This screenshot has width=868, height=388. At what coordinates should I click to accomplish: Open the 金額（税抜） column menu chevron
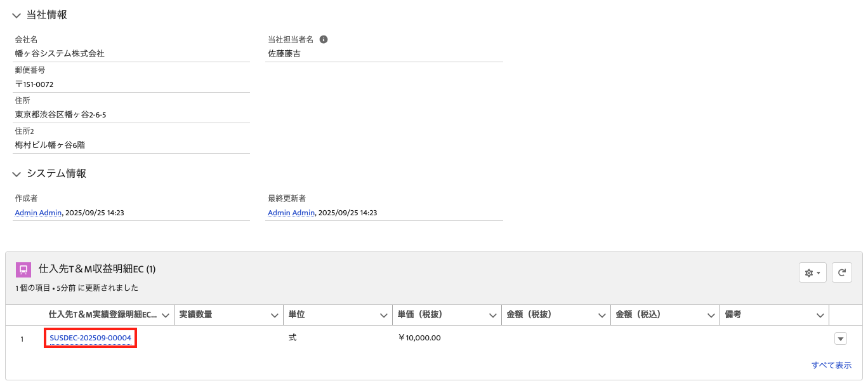pos(602,315)
